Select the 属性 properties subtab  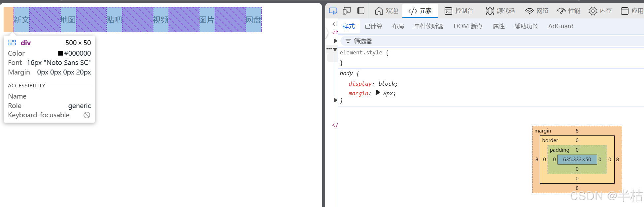498,26
